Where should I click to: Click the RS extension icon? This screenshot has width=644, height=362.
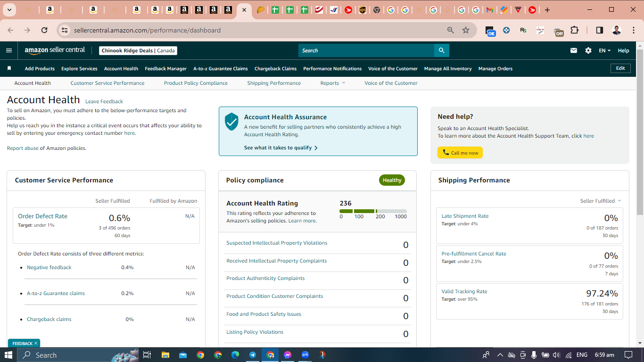pos(523,30)
